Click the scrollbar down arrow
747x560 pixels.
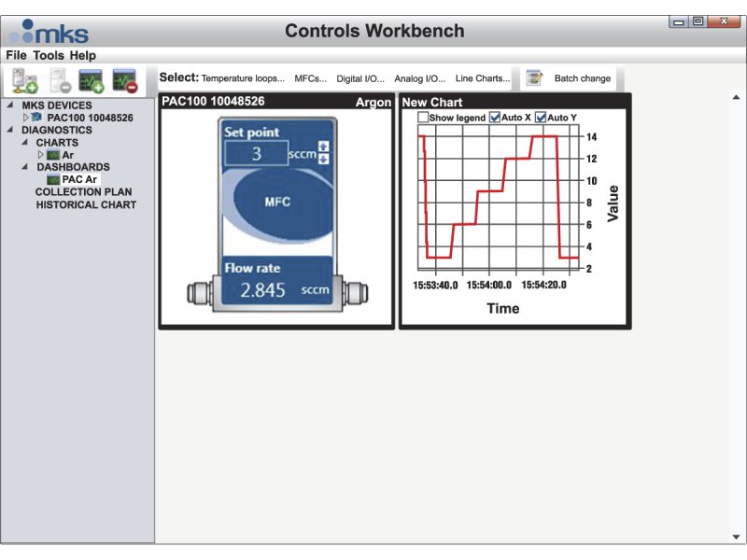click(x=736, y=537)
